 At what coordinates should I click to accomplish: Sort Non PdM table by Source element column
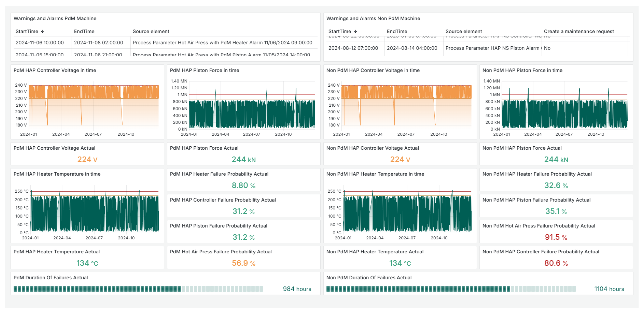(x=464, y=31)
